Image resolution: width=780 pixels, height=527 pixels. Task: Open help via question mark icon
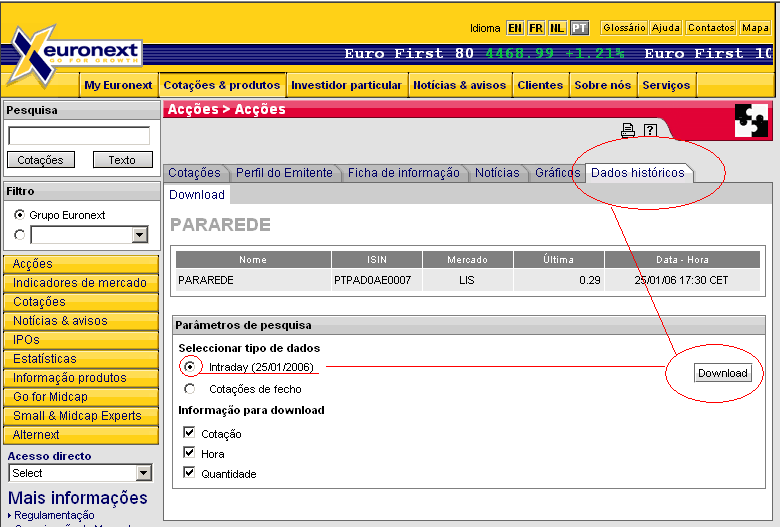click(x=650, y=130)
